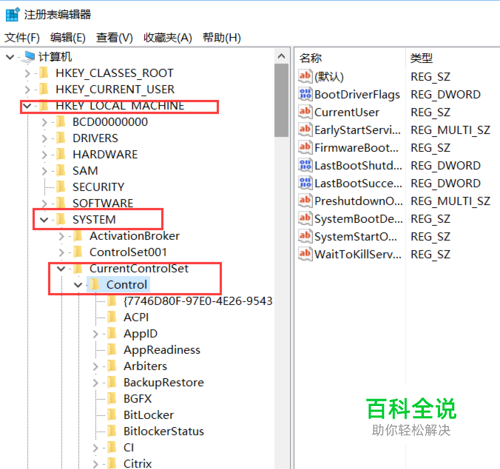This screenshot has width=500, height=469.
Task: Click the (默认) string value icon
Action: [x=305, y=76]
